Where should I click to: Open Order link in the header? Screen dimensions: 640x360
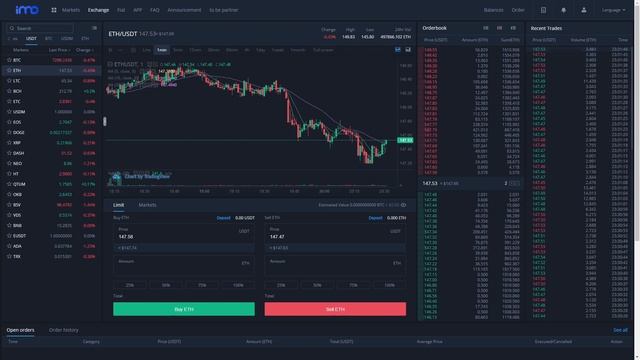point(518,10)
